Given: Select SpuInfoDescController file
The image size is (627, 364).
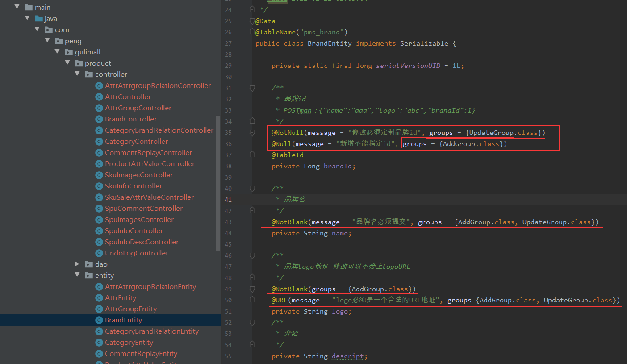Looking at the screenshot, I should [142, 242].
